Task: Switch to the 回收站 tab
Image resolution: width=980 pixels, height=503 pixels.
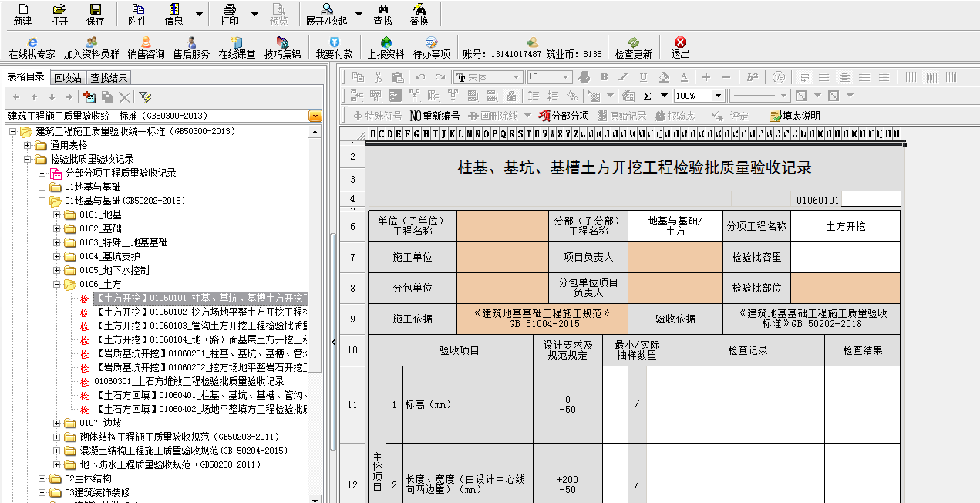Action: [x=68, y=77]
